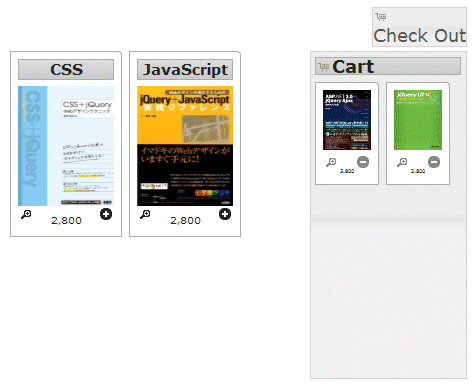Select the green jQuery UI thumbnail in cart
Image resolution: width=476 pixels, height=386 pixels.
point(418,120)
